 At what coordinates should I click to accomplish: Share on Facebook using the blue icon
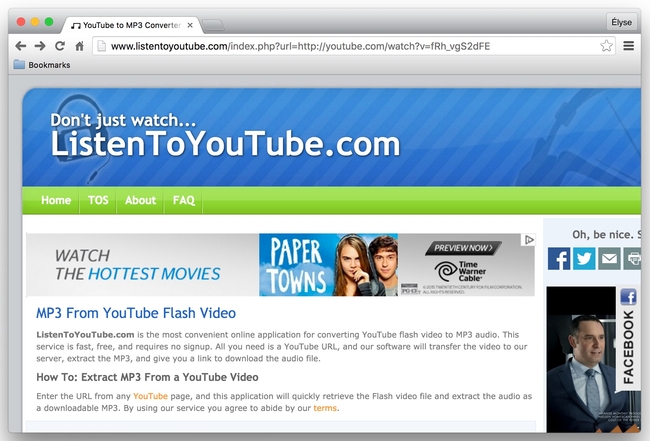point(559,259)
